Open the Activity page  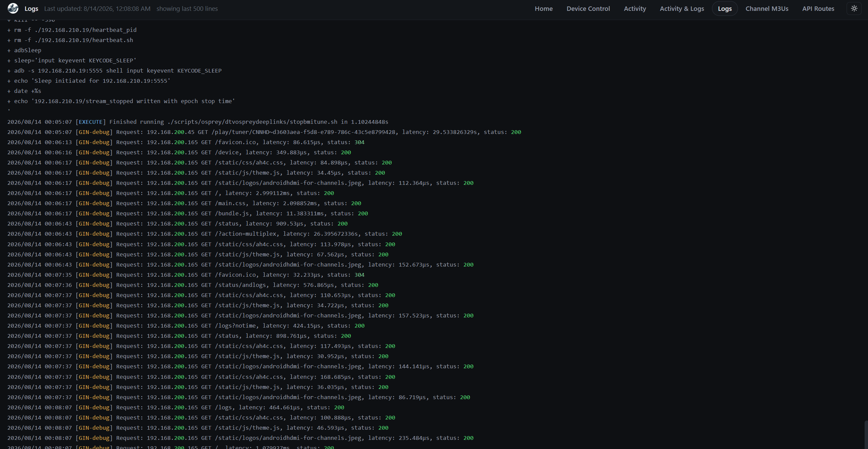(635, 8)
